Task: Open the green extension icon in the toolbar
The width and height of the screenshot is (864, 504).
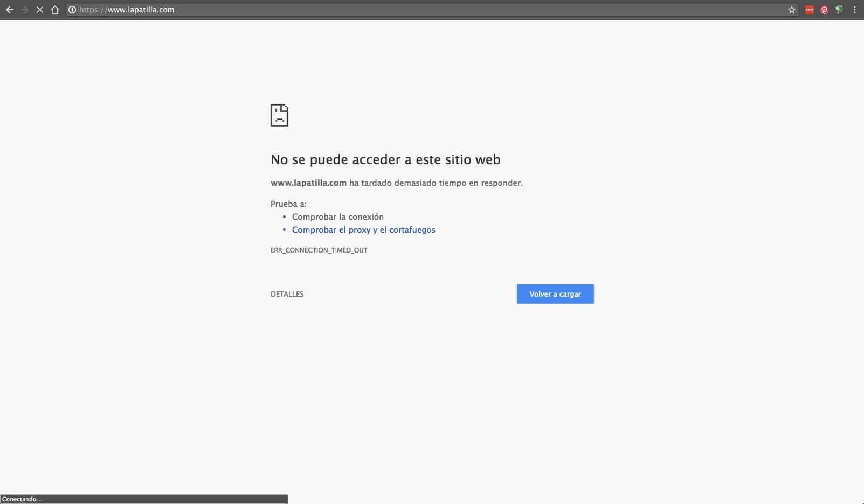Action: click(839, 10)
